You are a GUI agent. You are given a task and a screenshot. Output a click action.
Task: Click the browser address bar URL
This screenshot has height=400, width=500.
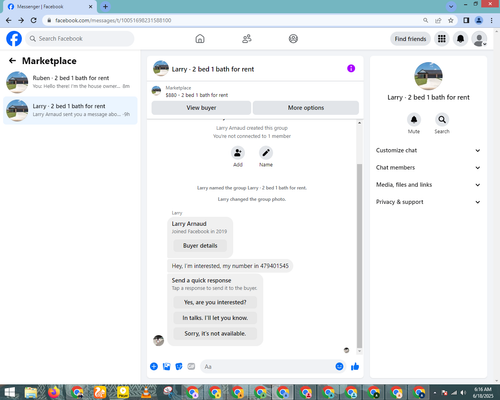point(113,20)
